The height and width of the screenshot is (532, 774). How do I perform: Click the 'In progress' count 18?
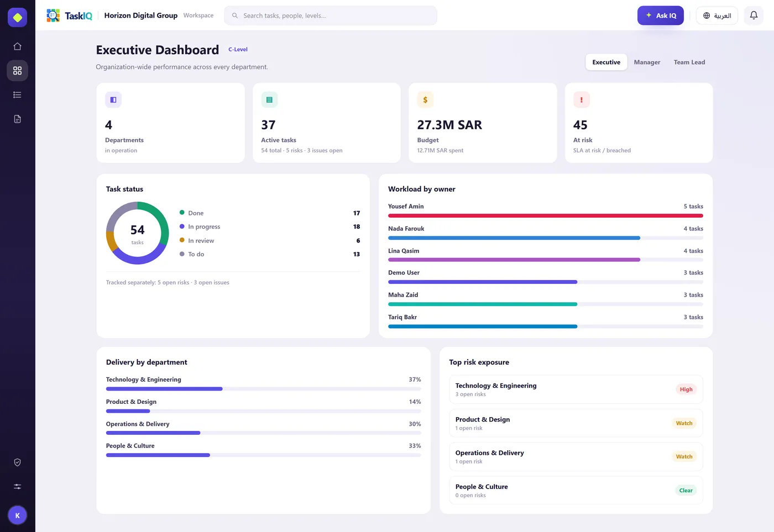(x=357, y=227)
